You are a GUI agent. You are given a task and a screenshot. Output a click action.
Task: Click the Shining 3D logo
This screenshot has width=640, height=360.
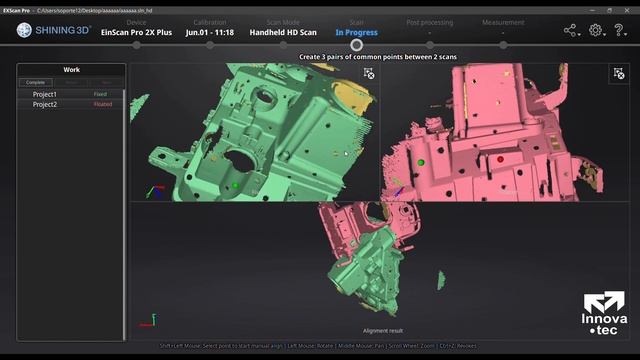click(x=53, y=30)
